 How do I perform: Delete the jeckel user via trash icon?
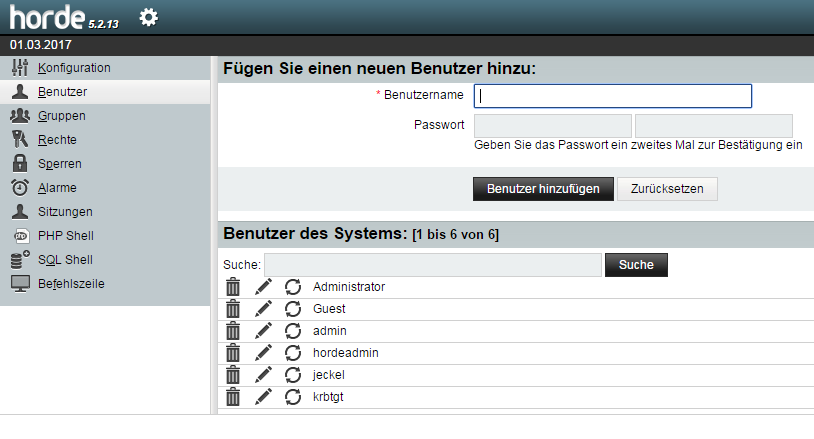point(233,375)
